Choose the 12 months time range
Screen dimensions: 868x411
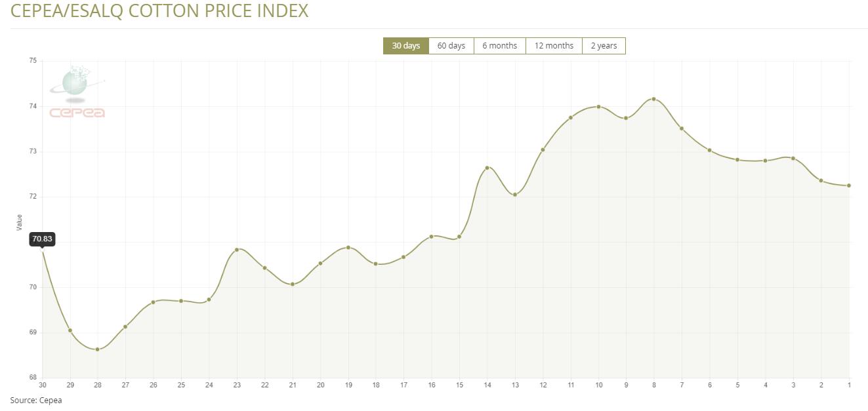[x=554, y=46]
